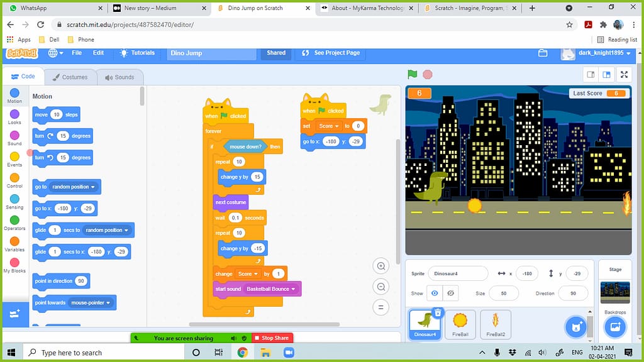Bookmark this page with the star
The height and width of the screenshot is (362, 644).
tap(569, 24)
